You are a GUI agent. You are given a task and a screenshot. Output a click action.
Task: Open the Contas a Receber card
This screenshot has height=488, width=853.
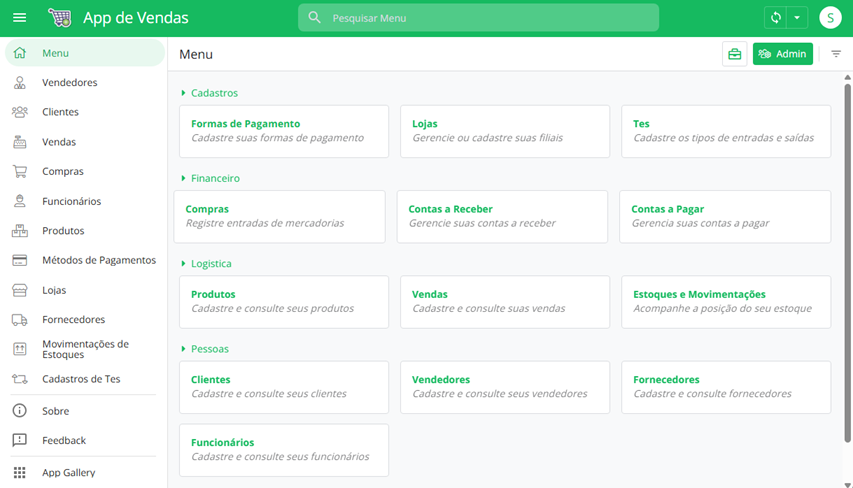pos(502,216)
